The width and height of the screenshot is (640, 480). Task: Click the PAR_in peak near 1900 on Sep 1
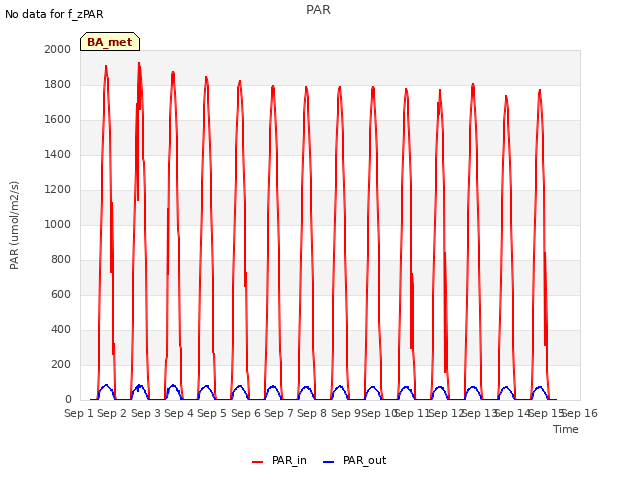point(106,67)
